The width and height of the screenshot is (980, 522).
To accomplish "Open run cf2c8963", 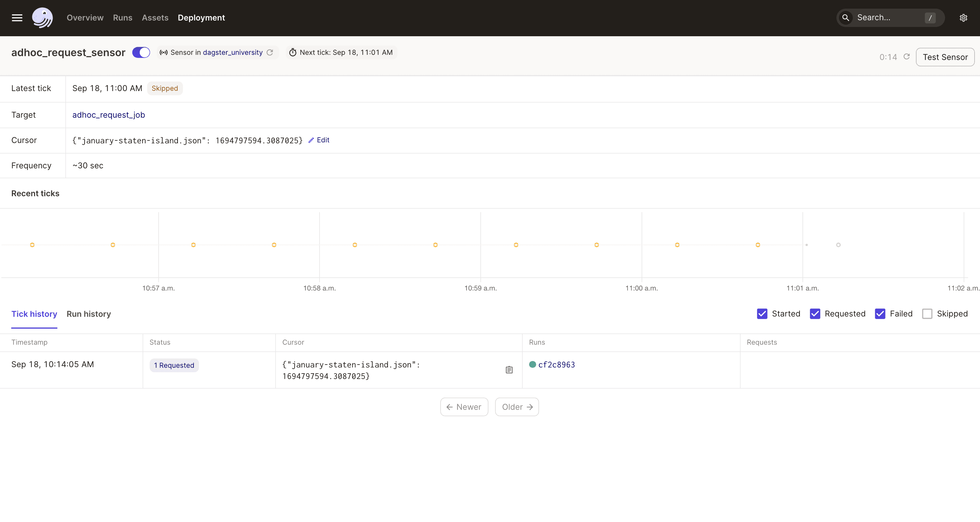I will click(x=557, y=364).
